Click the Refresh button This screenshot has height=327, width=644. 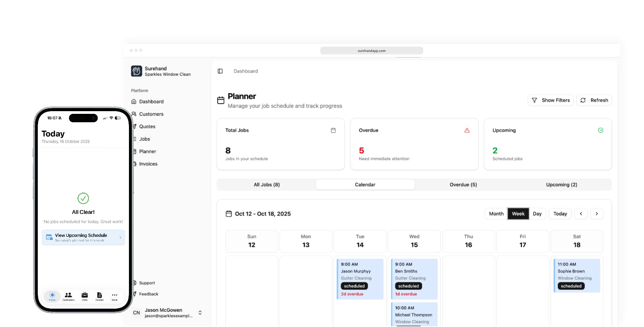tap(594, 100)
